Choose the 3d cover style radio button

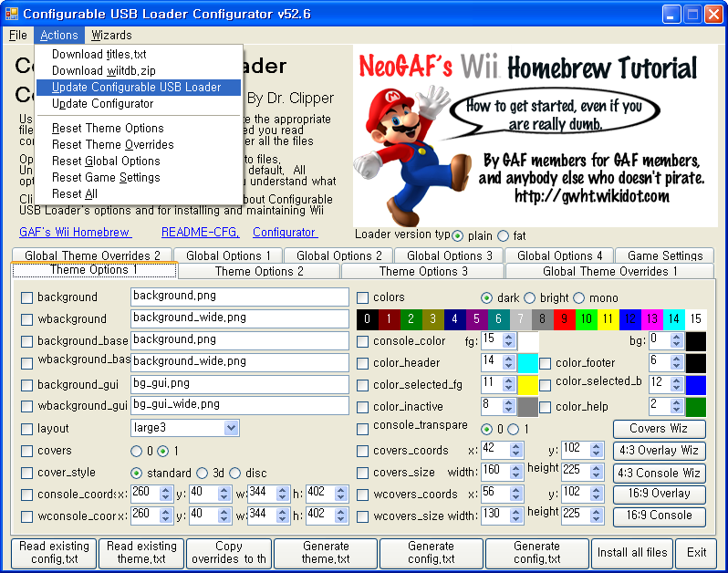tap(202, 473)
